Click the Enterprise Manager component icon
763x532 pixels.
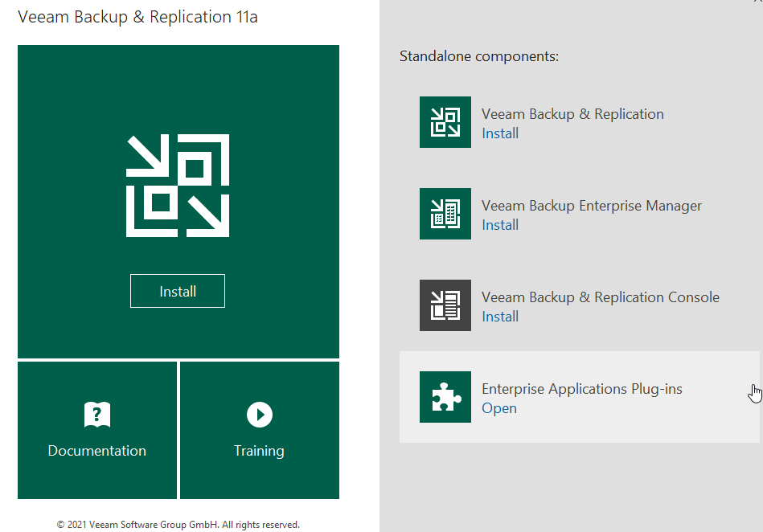pyautogui.click(x=445, y=214)
